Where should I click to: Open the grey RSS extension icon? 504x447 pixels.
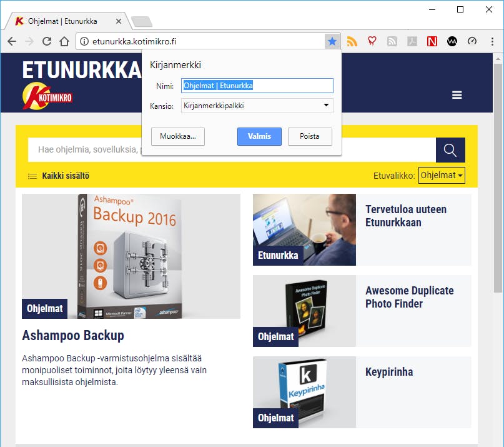point(392,41)
